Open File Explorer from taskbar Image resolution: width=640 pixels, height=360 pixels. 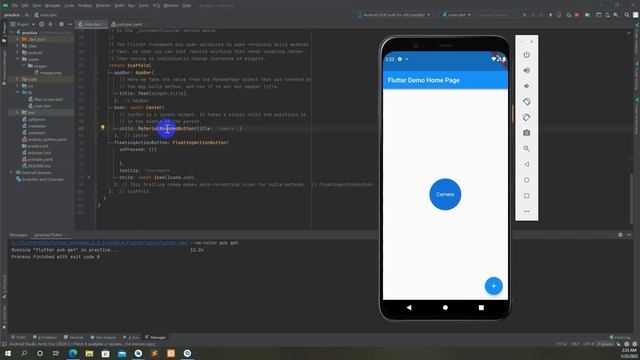(89, 353)
